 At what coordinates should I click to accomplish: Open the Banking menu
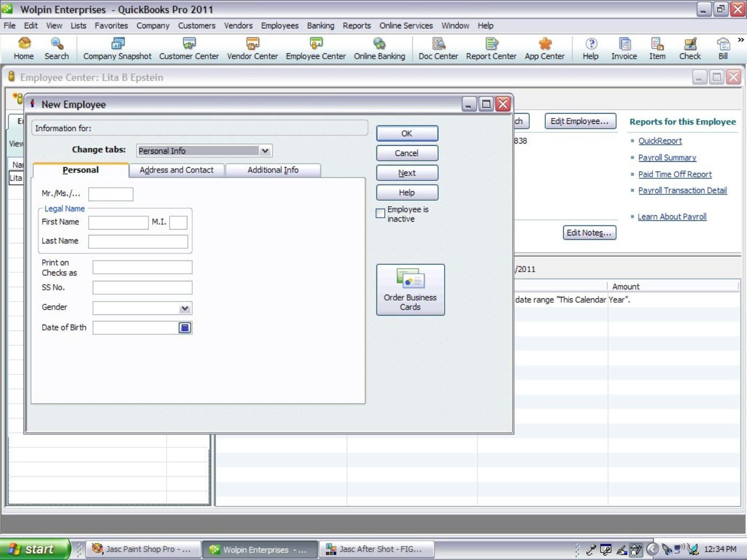click(320, 26)
